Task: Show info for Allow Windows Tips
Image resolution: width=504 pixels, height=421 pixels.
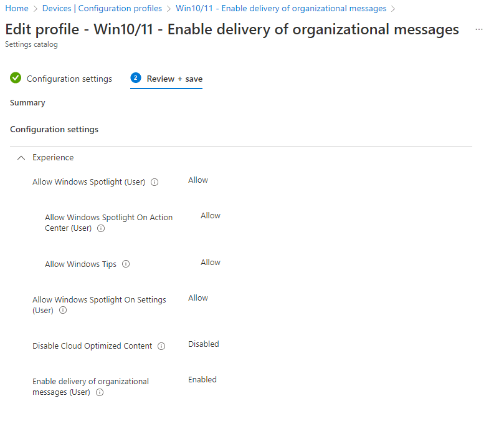Action: 126,264
